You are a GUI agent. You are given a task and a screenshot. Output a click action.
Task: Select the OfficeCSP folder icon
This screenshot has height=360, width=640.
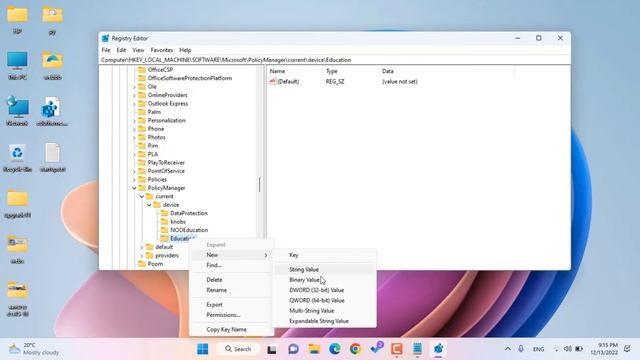point(142,69)
